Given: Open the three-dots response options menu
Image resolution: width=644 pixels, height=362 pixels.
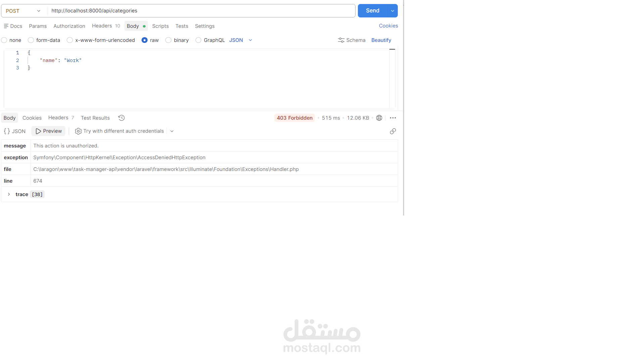Looking at the screenshot, I should (393, 118).
